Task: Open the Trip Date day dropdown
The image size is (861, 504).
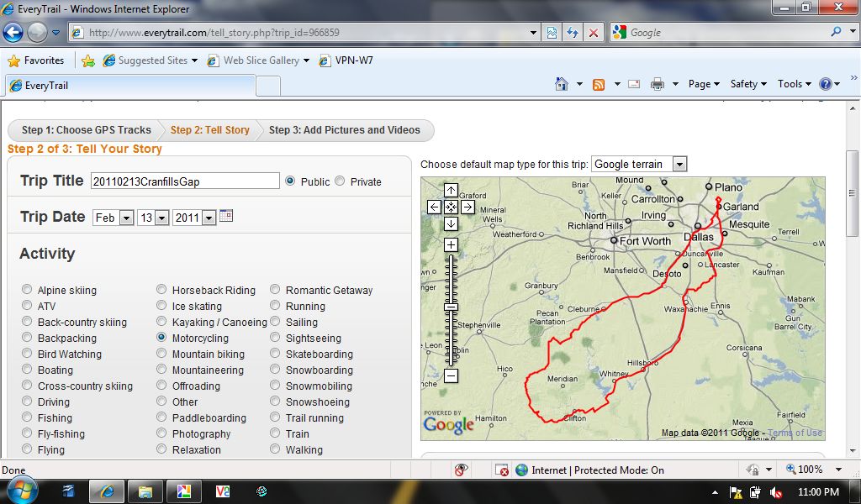Action: [x=153, y=218]
